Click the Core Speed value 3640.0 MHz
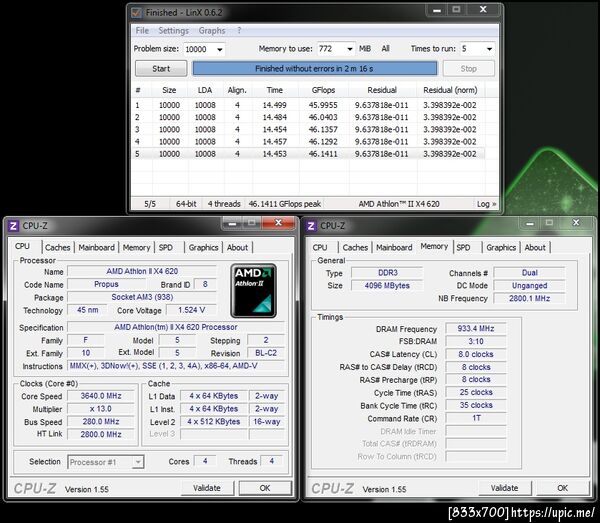Image resolution: width=600 pixels, height=523 pixels. pos(101,396)
